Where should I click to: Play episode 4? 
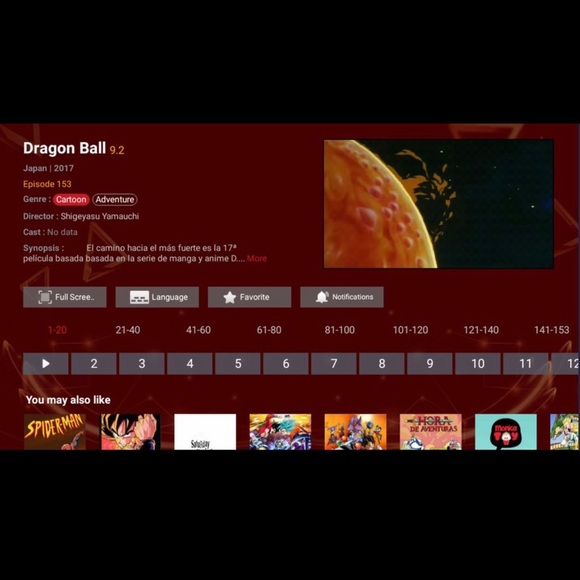(x=190, y=364)
